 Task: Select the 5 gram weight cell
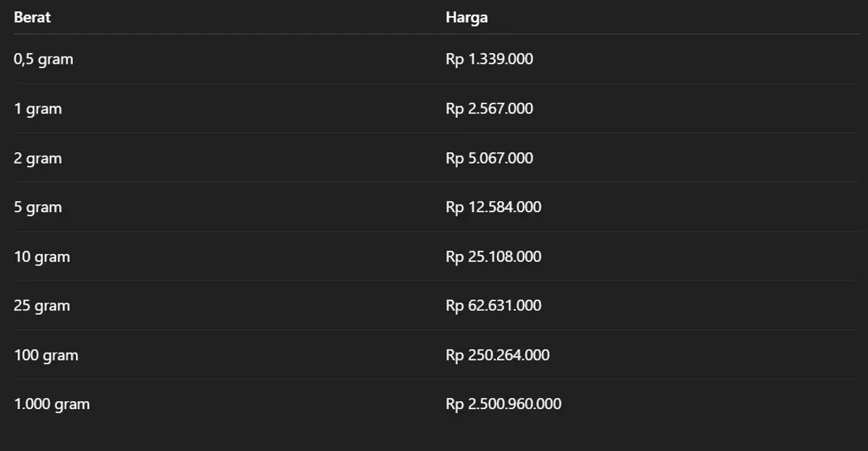point(38,207)
